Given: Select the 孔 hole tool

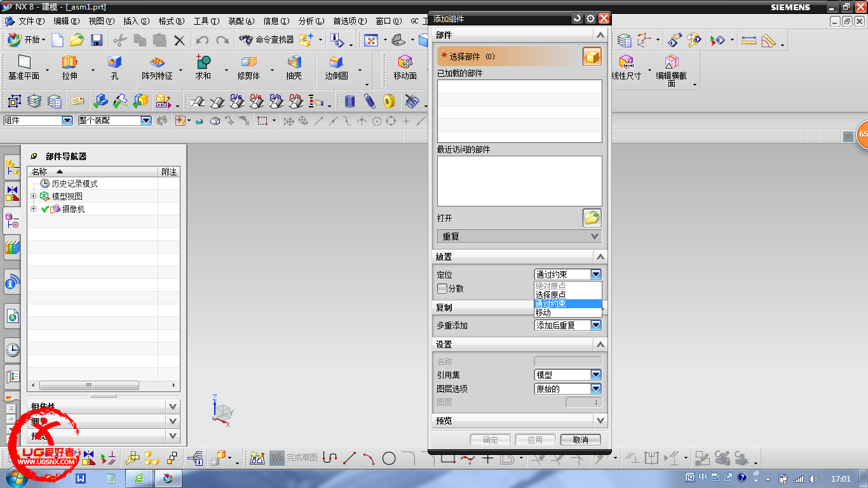Looking at the screenshot, I should pyautogui.click(x=114, y=68).
